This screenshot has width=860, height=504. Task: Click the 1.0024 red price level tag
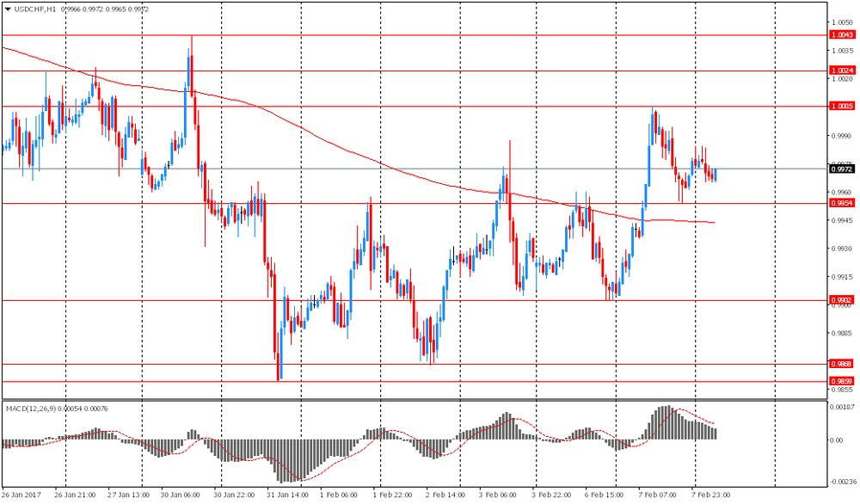842,71
